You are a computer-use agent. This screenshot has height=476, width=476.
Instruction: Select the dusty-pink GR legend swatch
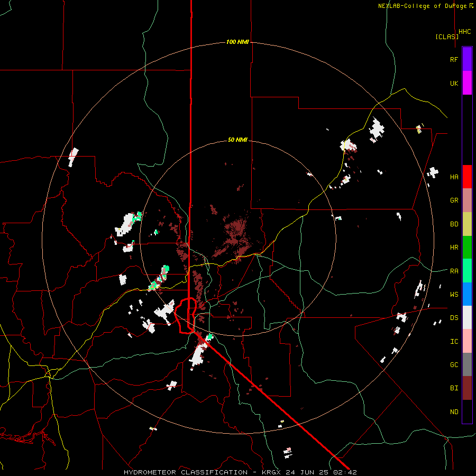pyautogui.click(x=467, y=200)
